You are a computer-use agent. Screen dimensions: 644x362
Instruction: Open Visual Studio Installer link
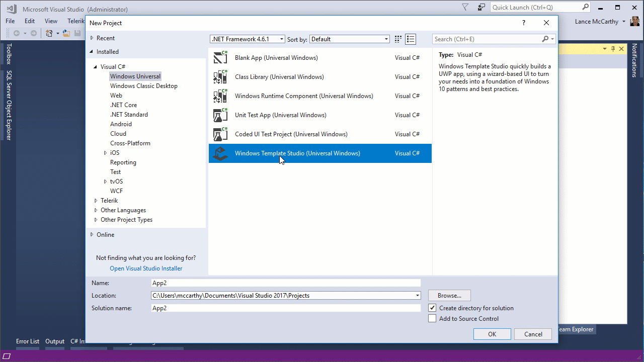point(146,268)
